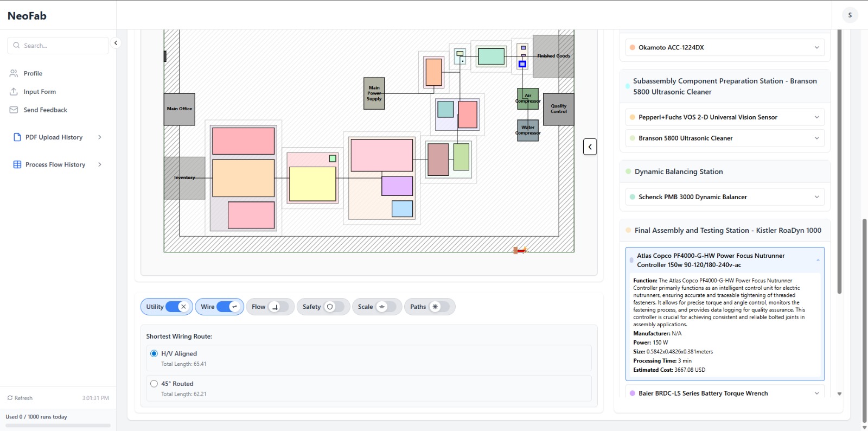Image resolution: width=868 pixels, height=431 pixels.
Task: Enable the Safety toggle
Action: click(334, 307)
